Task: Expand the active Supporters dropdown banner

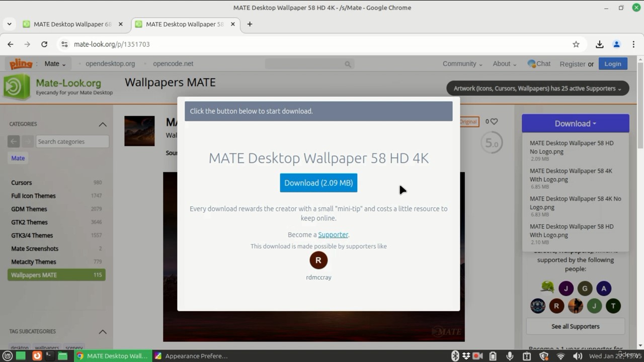Action: point(537,88)
